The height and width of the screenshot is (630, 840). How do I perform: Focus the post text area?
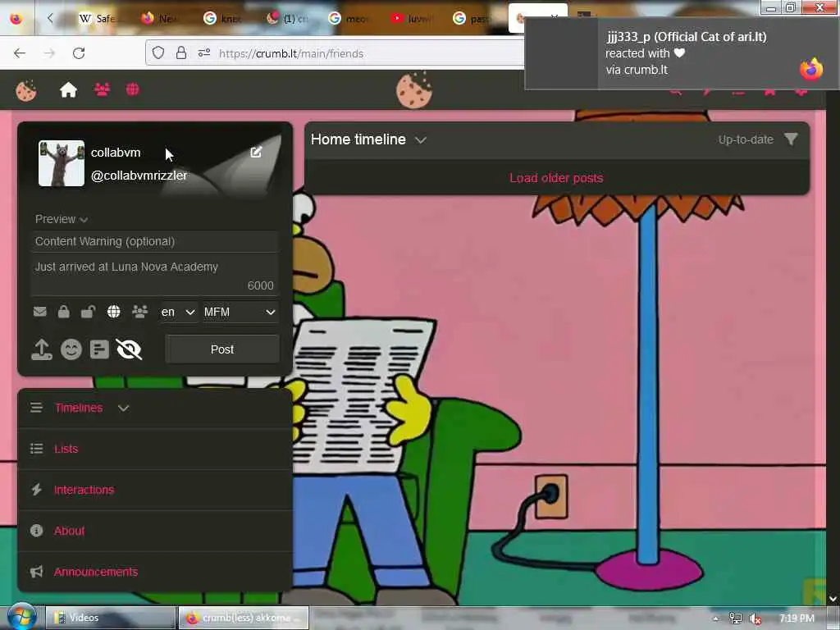pyautogui.click(x=154, y=276)
